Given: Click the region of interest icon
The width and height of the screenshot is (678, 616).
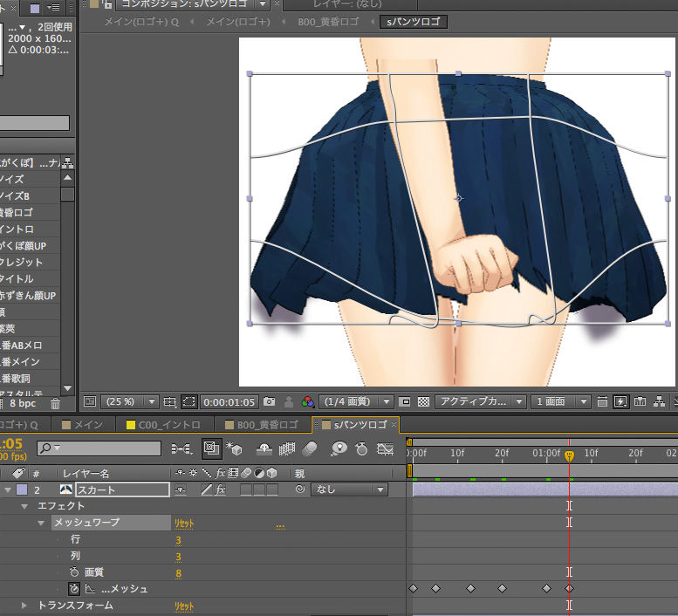Looking at the screenshot, I should (x=405, y=402).
